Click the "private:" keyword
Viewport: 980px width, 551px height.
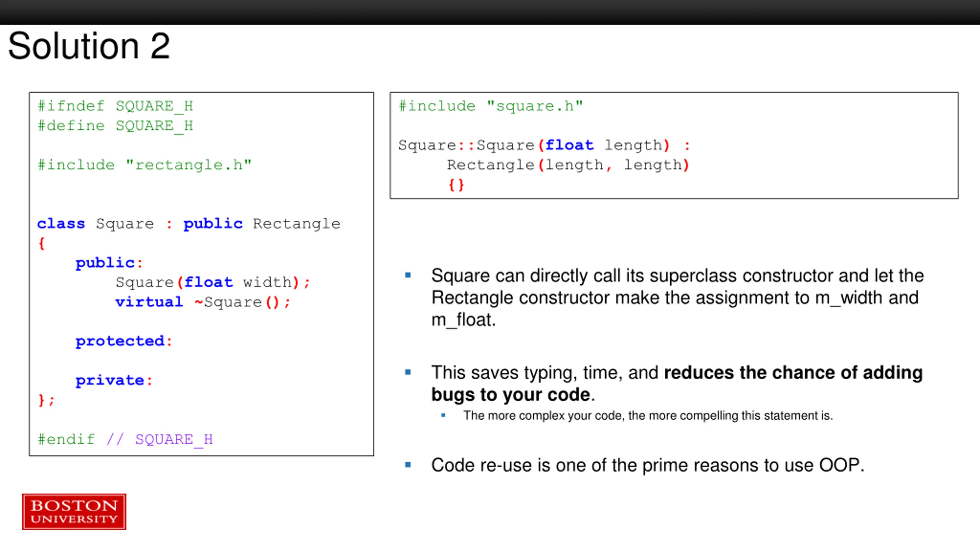[114, 380]
